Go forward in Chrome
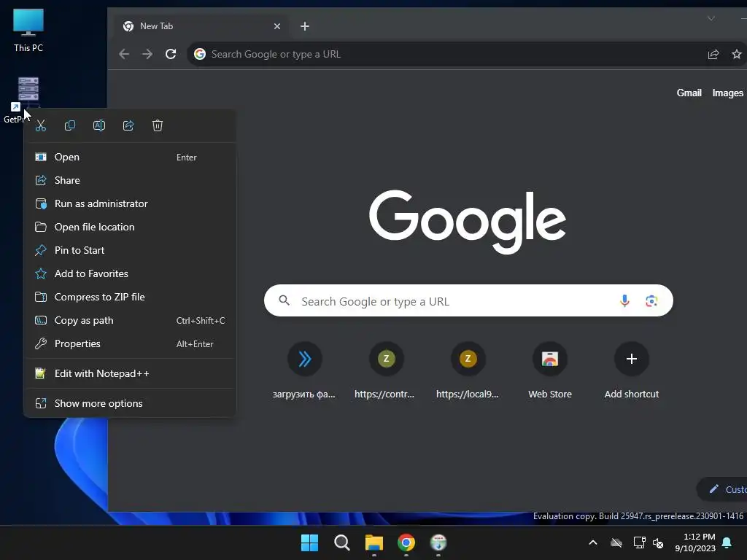747x560 pixels. (x=147, y=54)
